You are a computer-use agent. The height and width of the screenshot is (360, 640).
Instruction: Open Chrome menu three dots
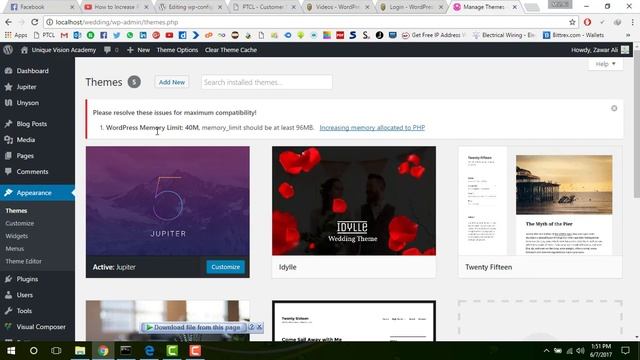632,22
